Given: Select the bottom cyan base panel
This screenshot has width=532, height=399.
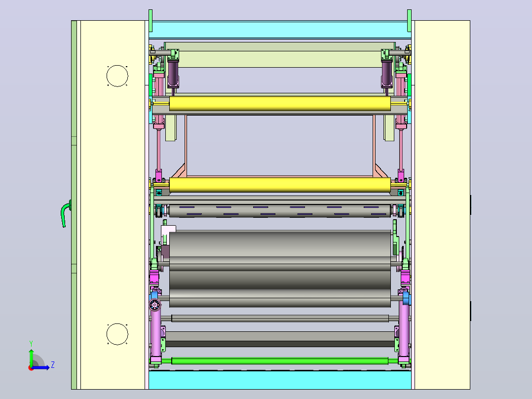Looking at the screenshot, I should click(280, 380).
